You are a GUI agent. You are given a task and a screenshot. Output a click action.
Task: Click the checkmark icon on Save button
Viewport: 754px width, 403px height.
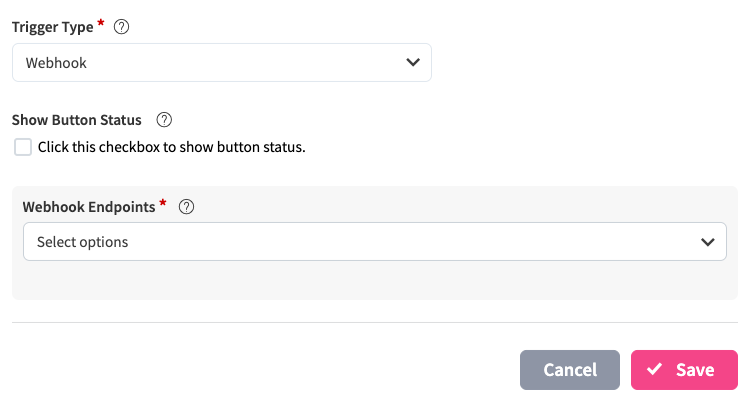(x=655, y=370)
